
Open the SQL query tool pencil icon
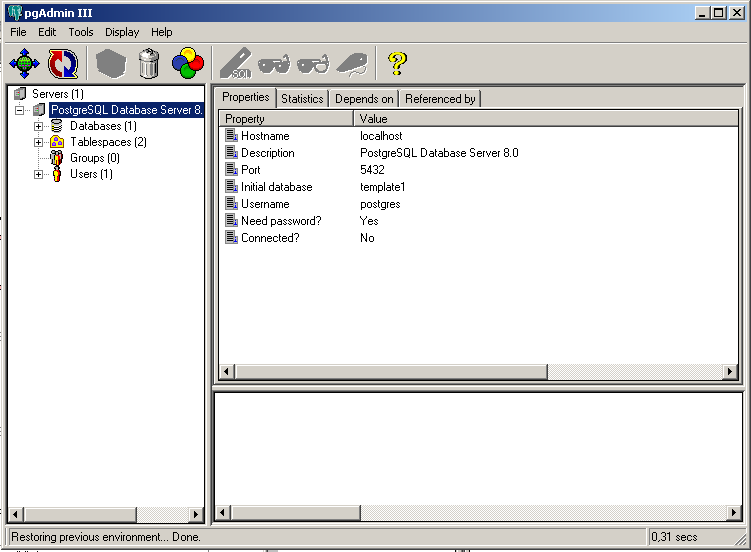pos(236,63)
